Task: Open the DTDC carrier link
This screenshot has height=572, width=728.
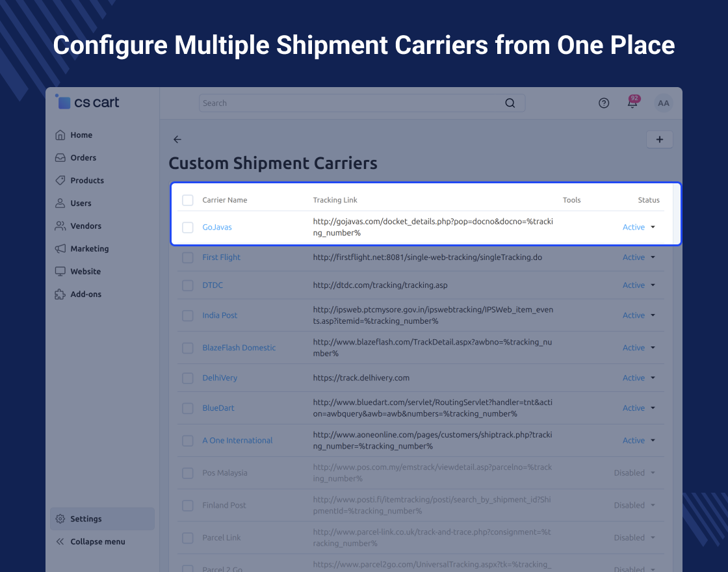Action: pos(213,285)
